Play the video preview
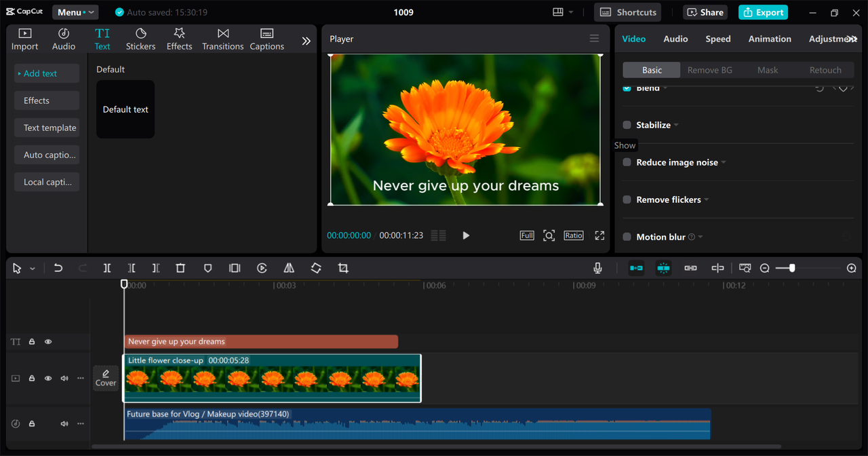The image size is (868, 456). [466, 235]
